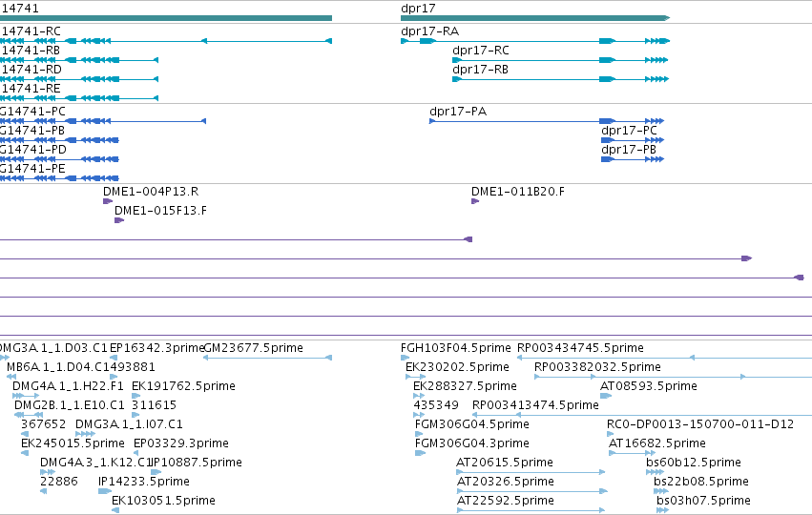Click the AT08593.5prime blue feature glyph
Screen dimensions: 812x515
pos(606,396)
